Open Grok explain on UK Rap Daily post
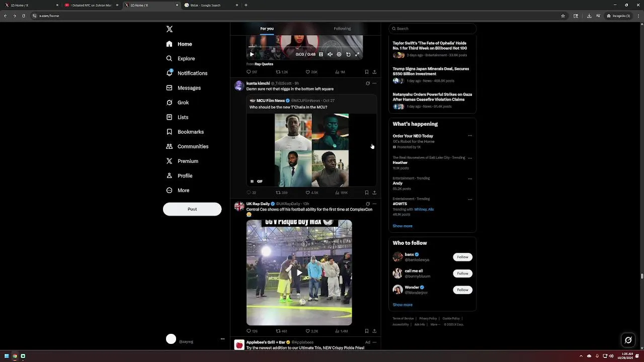The width and height of the screenshot is (644, 362). click(x=368, y=204)
